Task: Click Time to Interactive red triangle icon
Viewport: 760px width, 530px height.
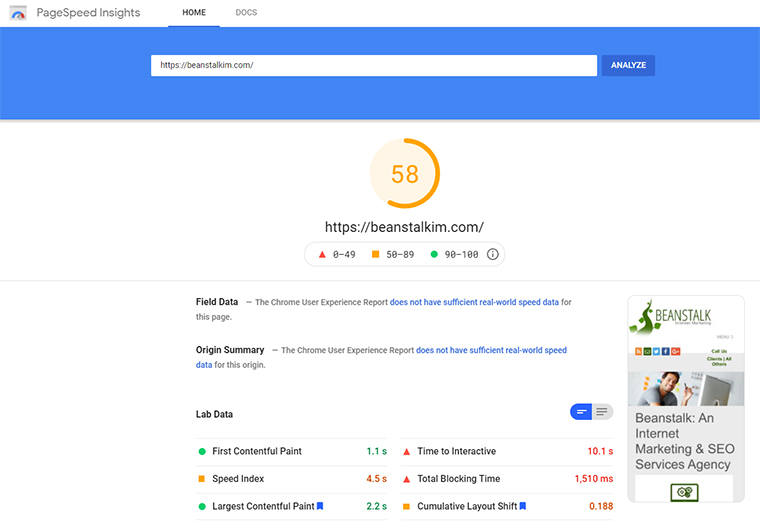Action: click(x=407, y=451)
